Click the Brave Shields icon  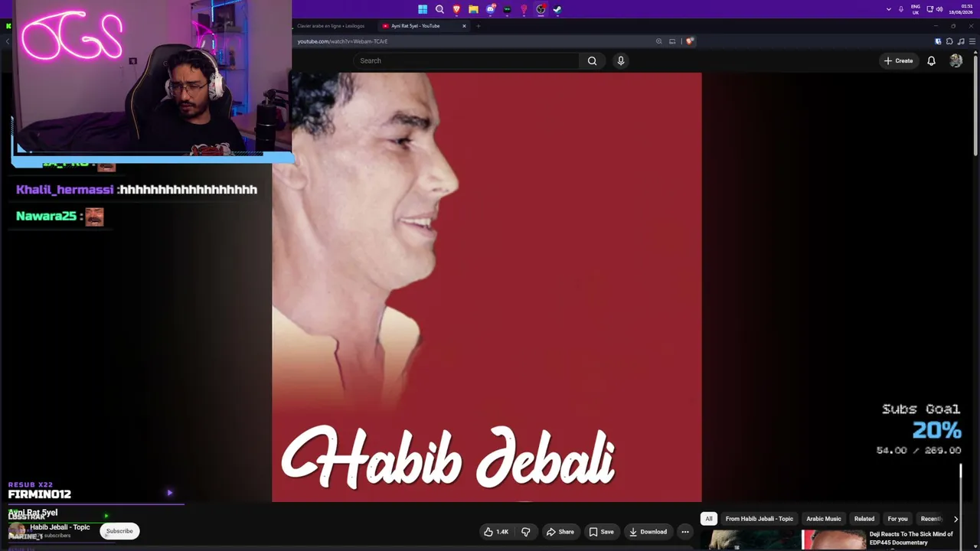click(x=689, y=41)
